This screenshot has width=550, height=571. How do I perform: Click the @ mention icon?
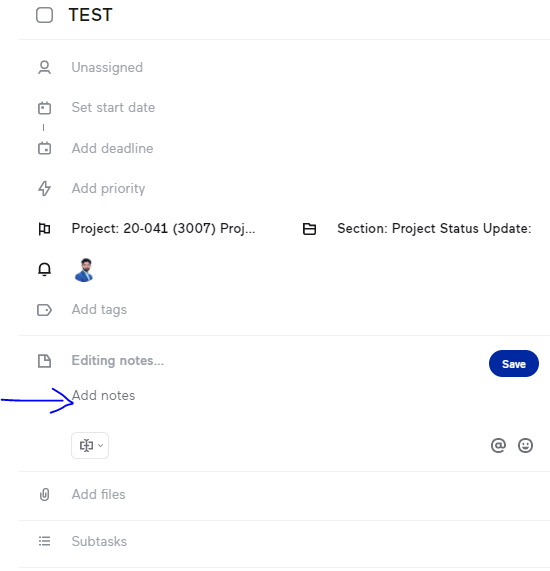tap(498, 445)
